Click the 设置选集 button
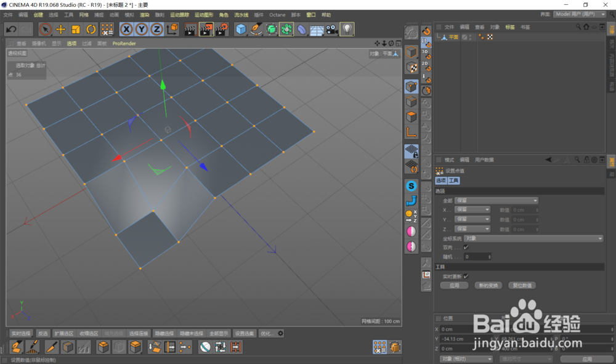616x364 pixels. click(245, 333)
